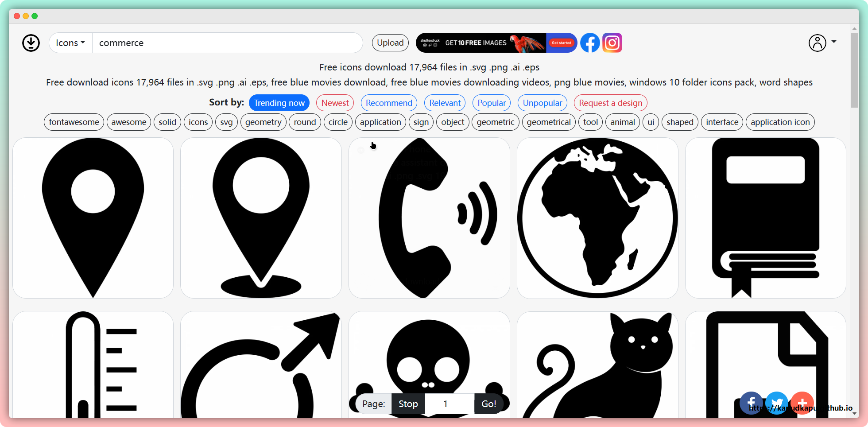Open the phone ringing icon thumbnail
Screen dimensions: 868x427
point(429,217)
